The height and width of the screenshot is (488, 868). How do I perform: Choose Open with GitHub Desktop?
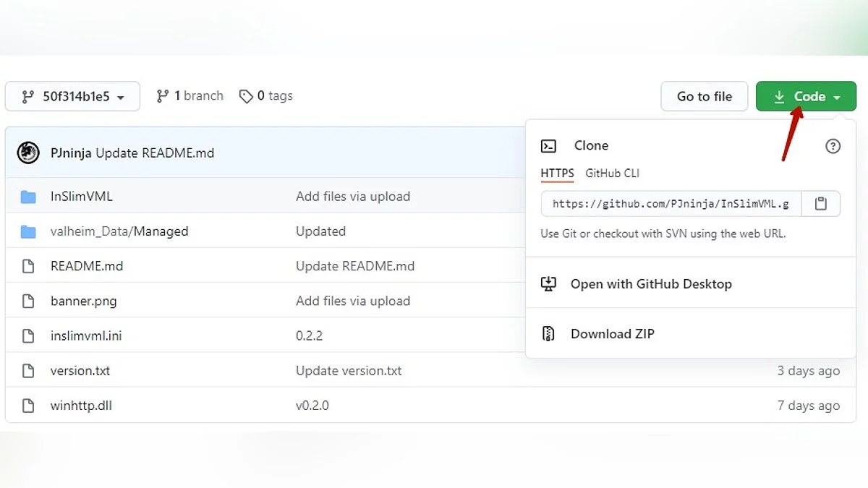(x=651, y=284)
